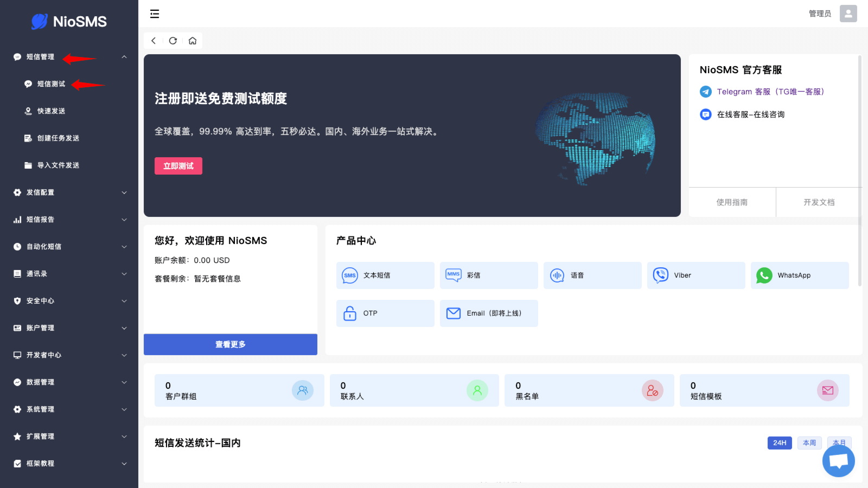Open the SMS 文本短信 product icon
The height and width of the screenshot is (488, 868).
tap(350, 275)
